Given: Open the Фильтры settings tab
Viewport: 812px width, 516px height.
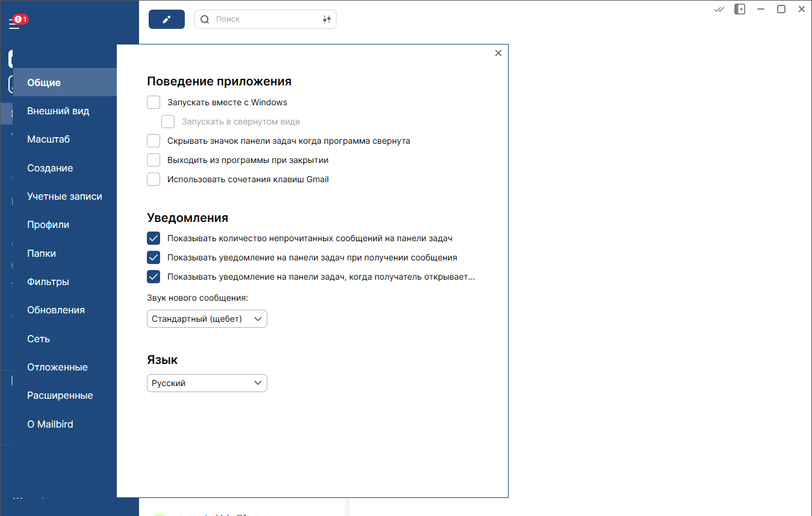Looking at the screenshot, I should pyautogui.click(x=65, y=281).
